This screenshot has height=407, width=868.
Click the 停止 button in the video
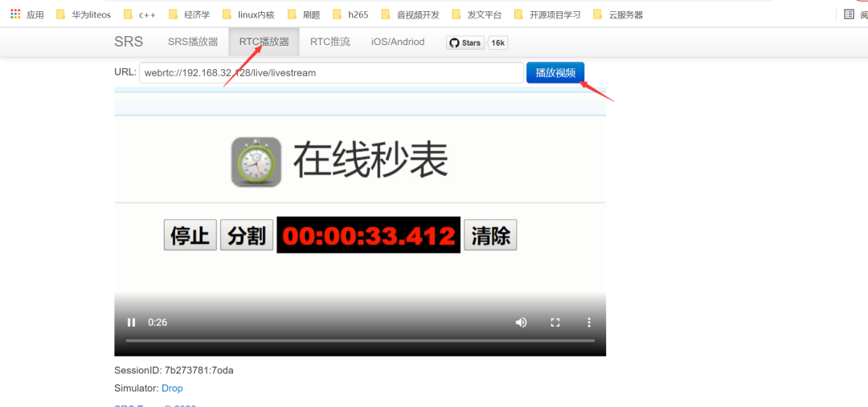coord(190,235)
